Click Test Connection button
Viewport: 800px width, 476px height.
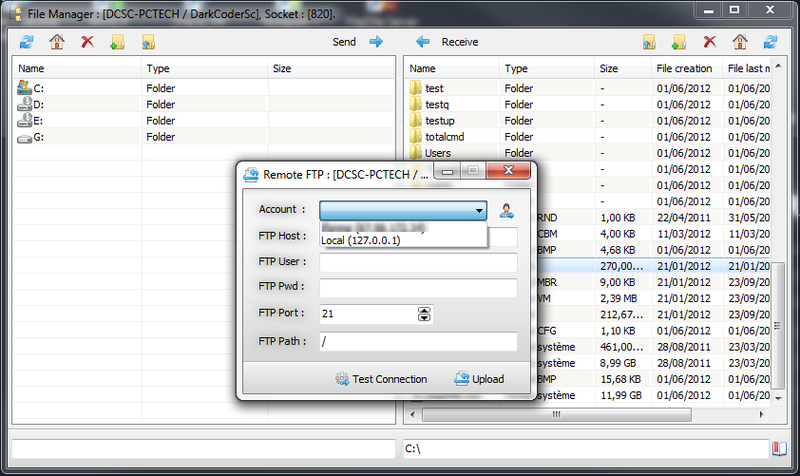coord(381,379)
